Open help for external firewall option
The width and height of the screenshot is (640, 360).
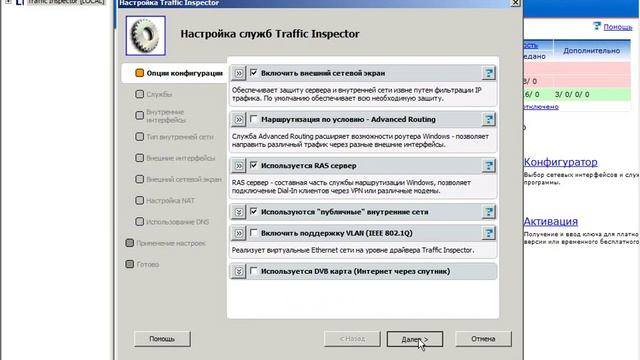pyautogui.click(x=489, y=73)
